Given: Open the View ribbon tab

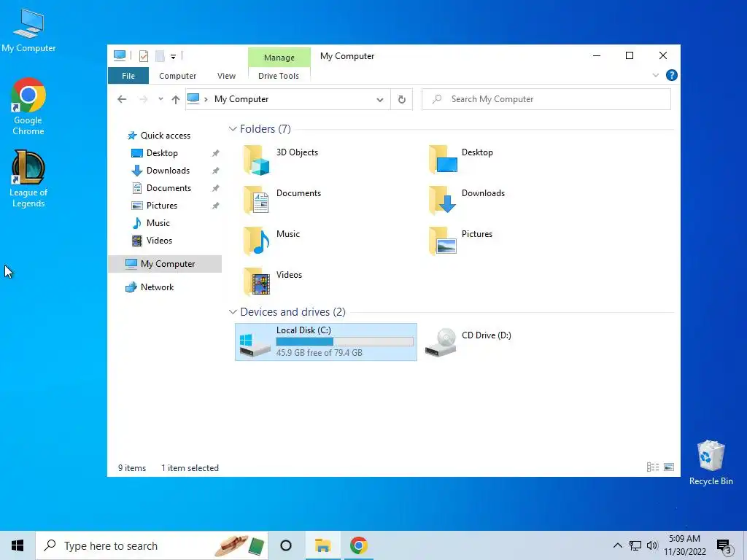Looking at the screenshot, I should coord(226,76).
